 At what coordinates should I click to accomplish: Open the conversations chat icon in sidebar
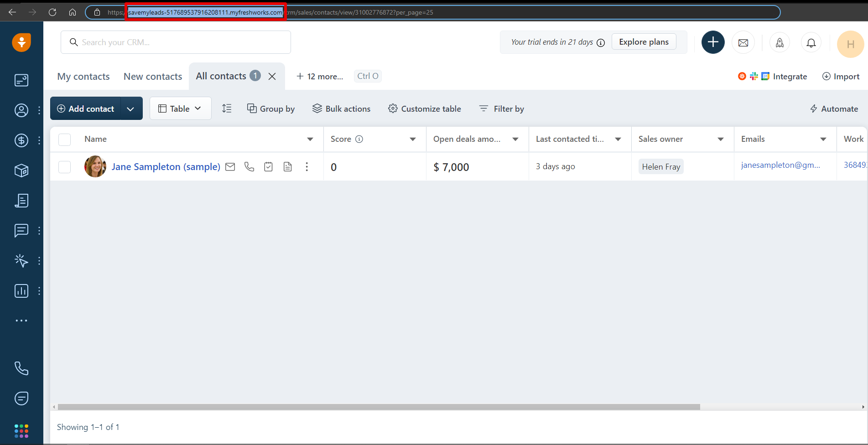point(21,231)
